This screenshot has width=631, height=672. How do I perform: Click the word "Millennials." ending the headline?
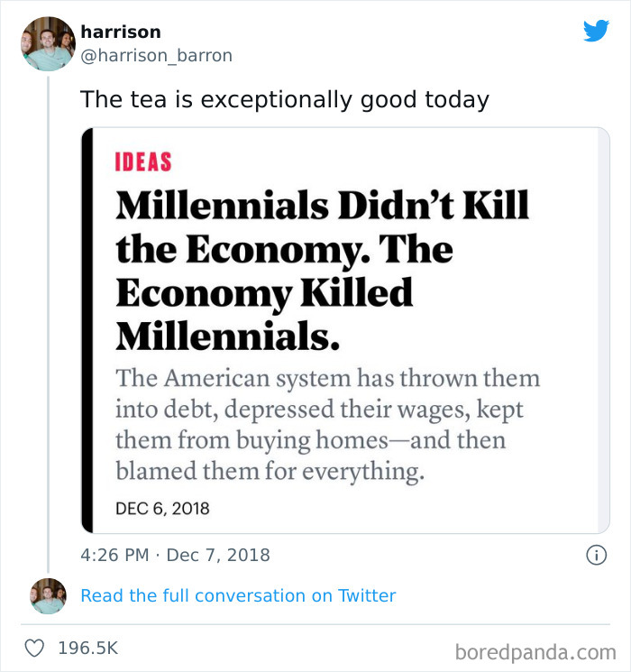click(227, 336)
